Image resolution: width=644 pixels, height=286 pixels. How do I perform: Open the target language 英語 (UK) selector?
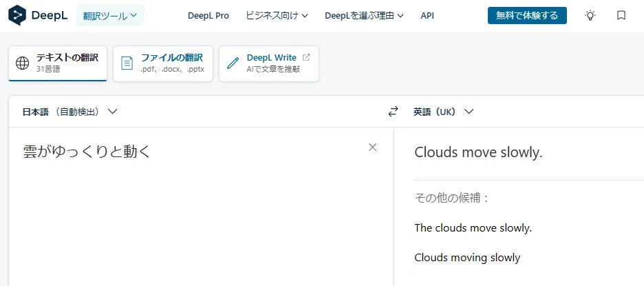tap(444, 112)
